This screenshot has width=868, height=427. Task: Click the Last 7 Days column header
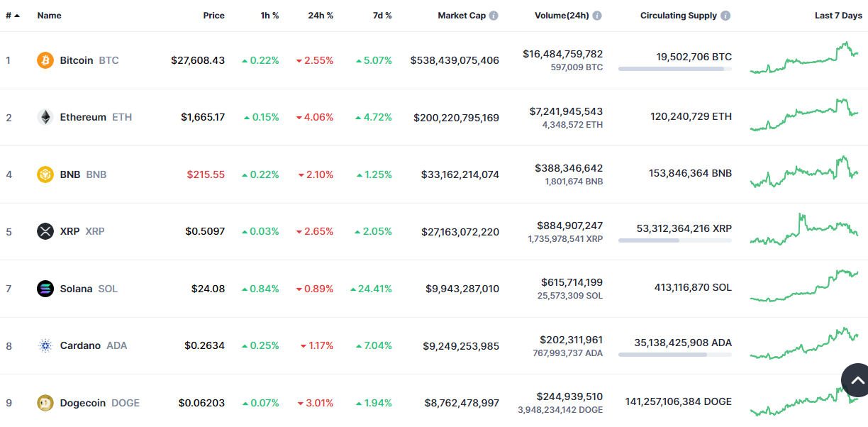pyautogui.click(x=838, y=16)
